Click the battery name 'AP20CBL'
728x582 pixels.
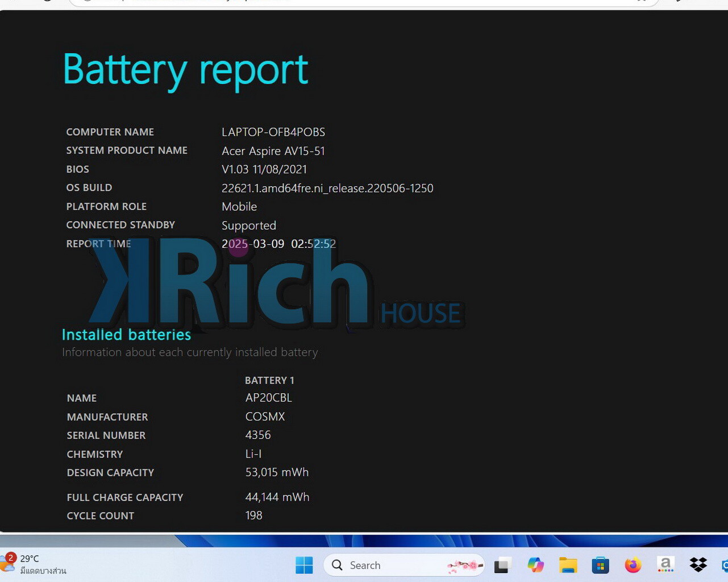(x=269, y=398)
